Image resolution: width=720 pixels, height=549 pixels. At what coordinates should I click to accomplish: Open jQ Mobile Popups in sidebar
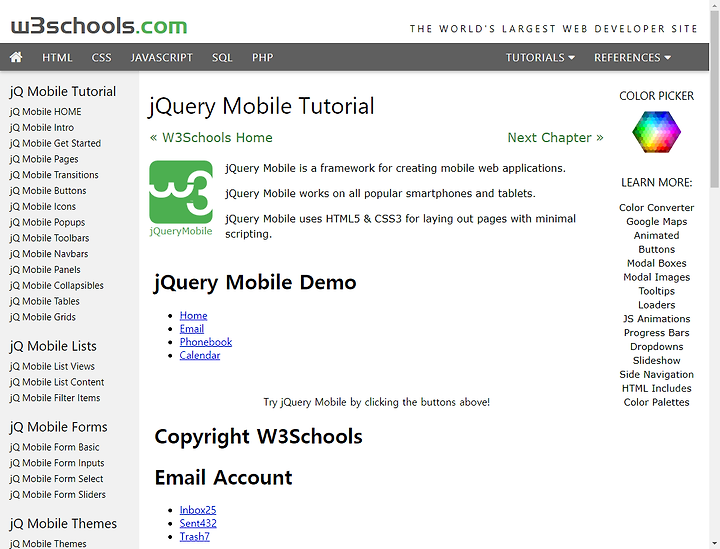point(47,222)
